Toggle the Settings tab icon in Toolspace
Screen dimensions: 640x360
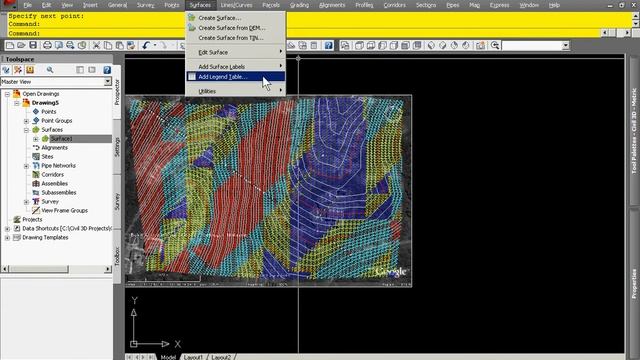tap(18, 70)
